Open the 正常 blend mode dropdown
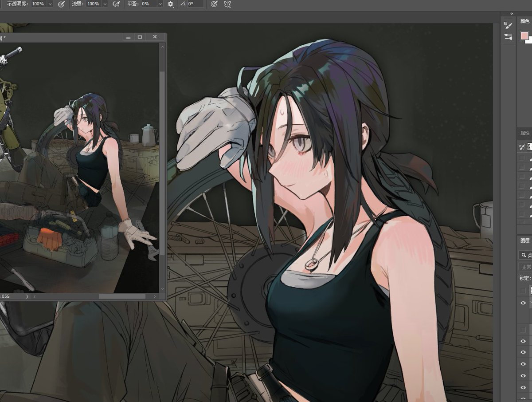 coord(525,267)
